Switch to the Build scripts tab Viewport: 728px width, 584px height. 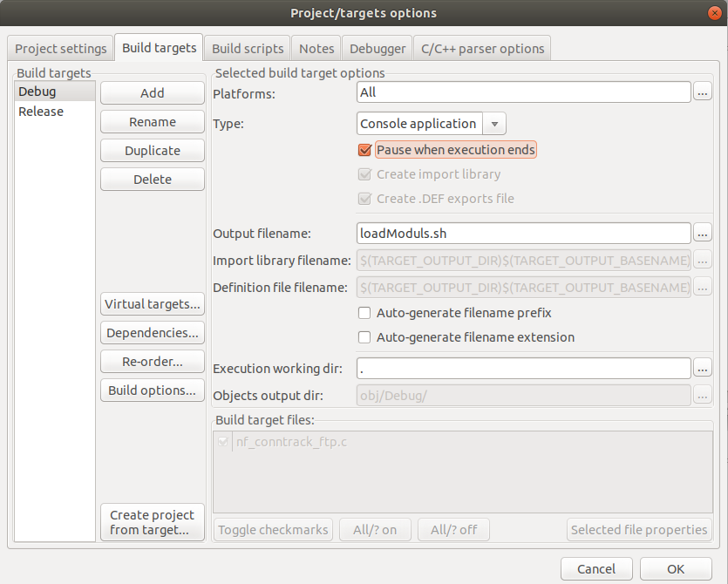coord(247,48)
